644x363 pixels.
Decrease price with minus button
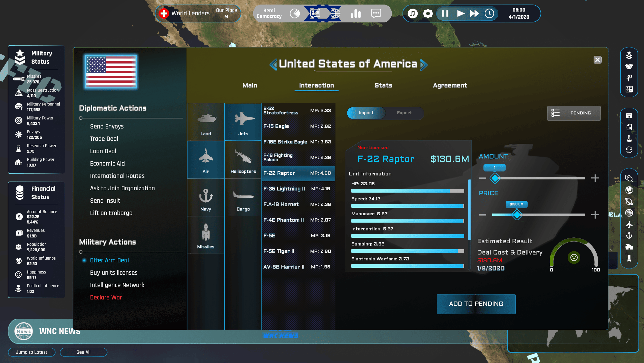(x=482, y=215)
